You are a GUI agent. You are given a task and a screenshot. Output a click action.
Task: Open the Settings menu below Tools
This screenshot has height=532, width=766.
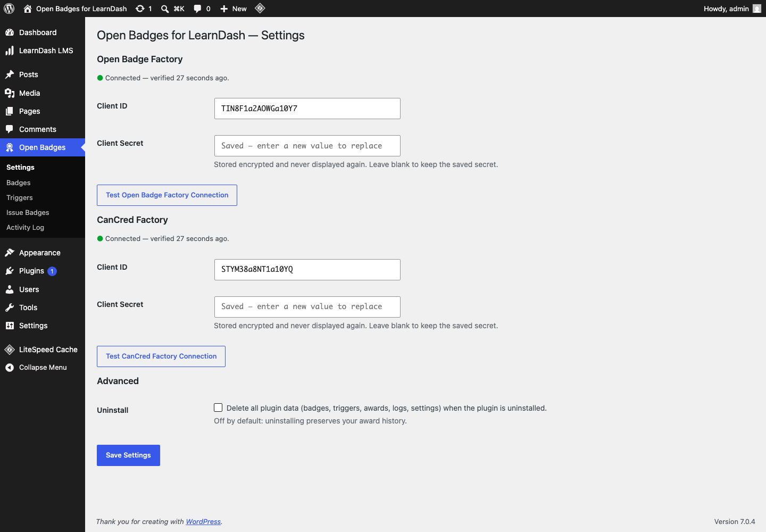43,326
